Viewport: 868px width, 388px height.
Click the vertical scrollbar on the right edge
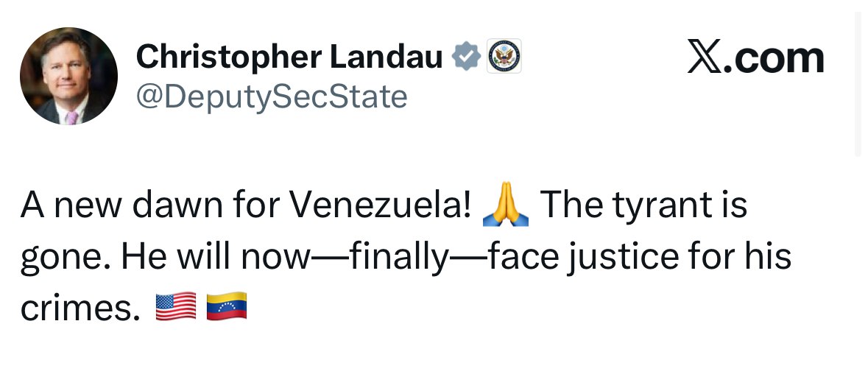pyautogui.click(x=858, y=81)
